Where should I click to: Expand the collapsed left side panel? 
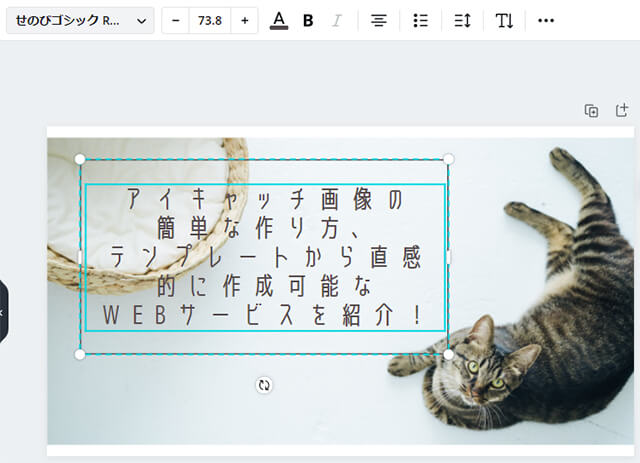[3, 312]
